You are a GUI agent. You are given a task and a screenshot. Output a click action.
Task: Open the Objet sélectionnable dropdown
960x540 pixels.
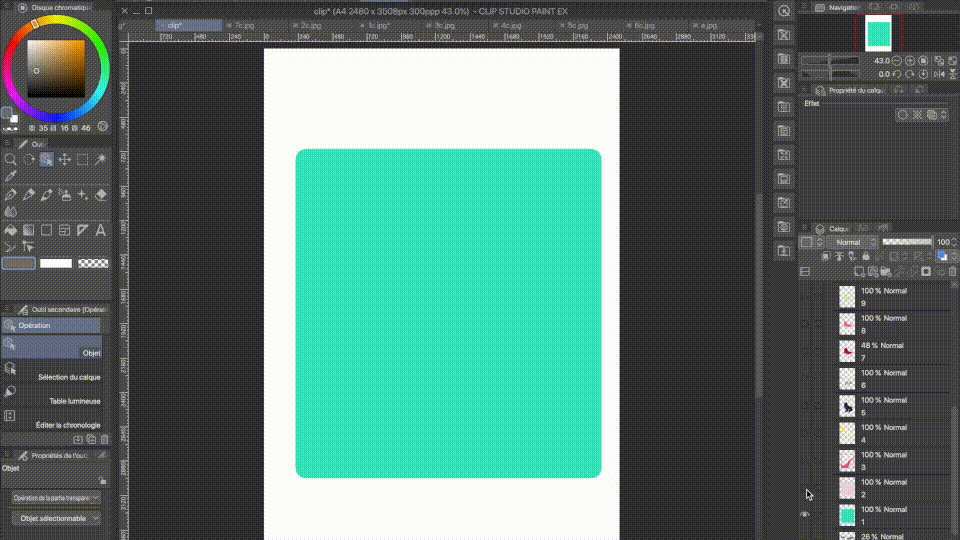tap(56, 519)
